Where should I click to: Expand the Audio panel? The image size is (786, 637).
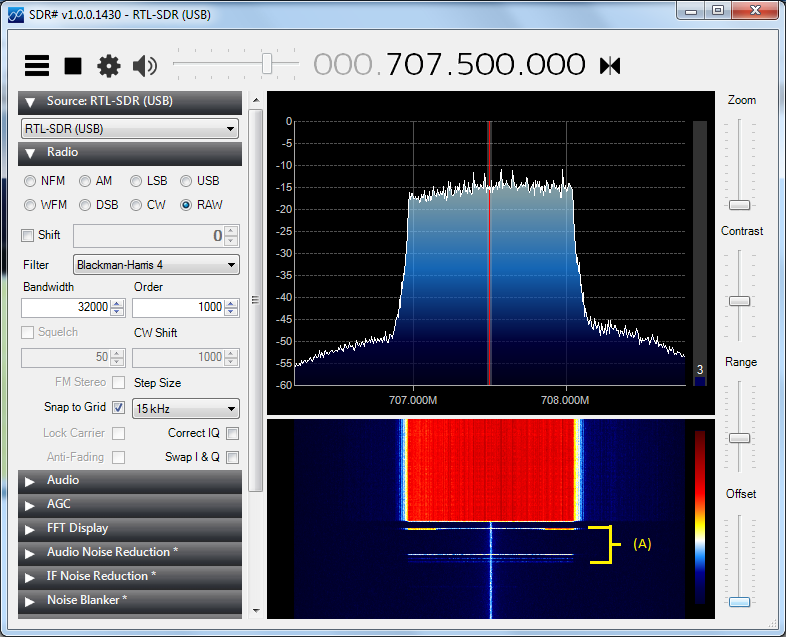(130, 481)
